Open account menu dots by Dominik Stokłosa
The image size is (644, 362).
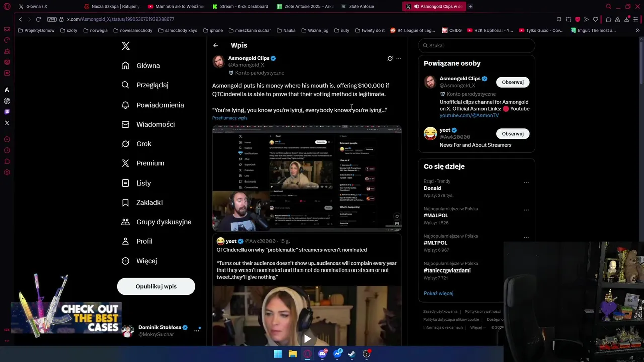tap(197, 331)
